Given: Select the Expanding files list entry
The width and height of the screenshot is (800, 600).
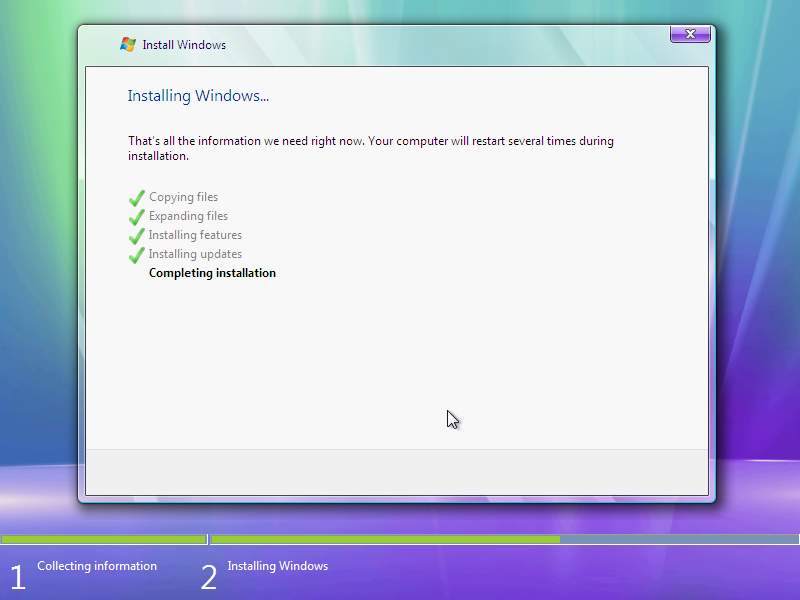Looking at the screenshot, I should click(188, 216).
